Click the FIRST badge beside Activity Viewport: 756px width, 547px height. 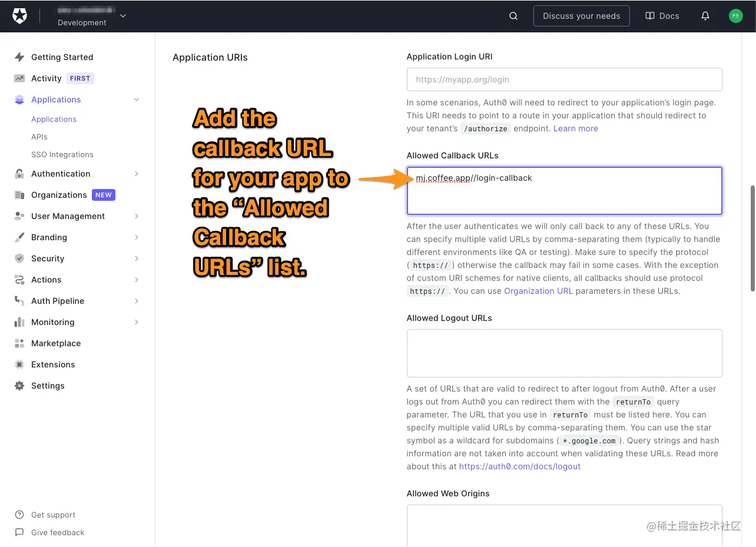80,78
